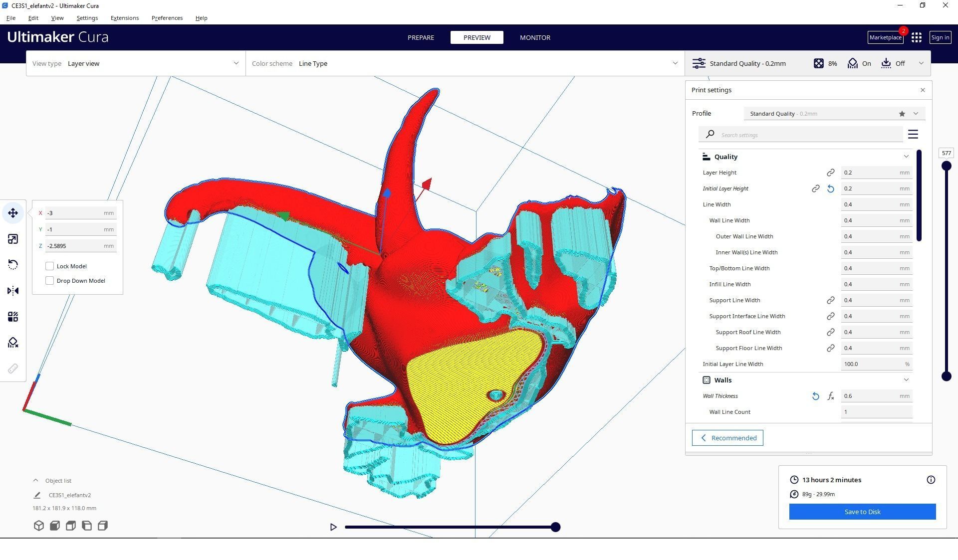
Task: Enable Lock Model checkbox
Action: (49, 266)
